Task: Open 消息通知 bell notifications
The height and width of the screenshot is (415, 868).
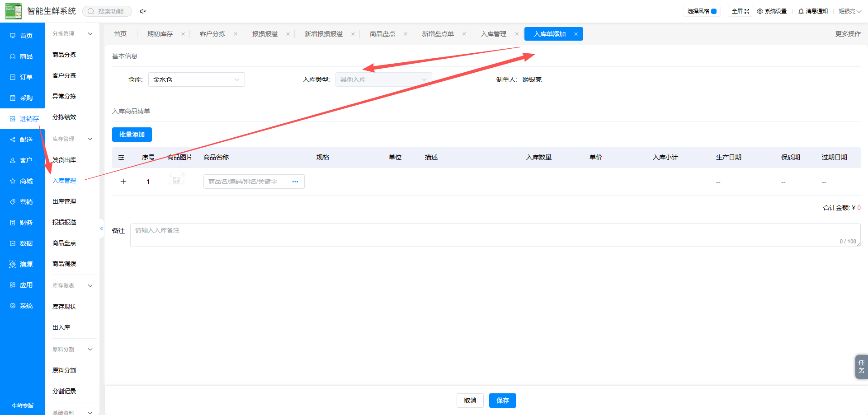Action: point(801,11)
